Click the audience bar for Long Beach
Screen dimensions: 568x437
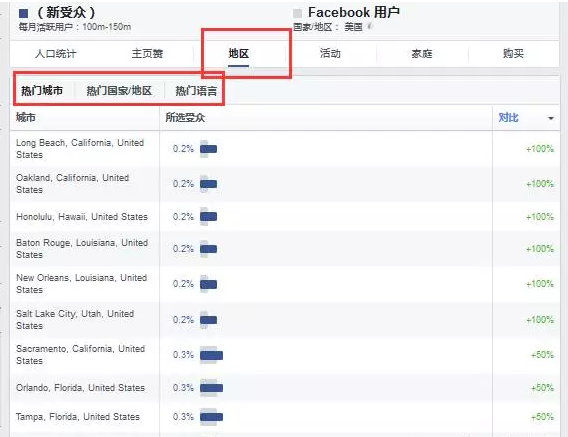[208, 149]
